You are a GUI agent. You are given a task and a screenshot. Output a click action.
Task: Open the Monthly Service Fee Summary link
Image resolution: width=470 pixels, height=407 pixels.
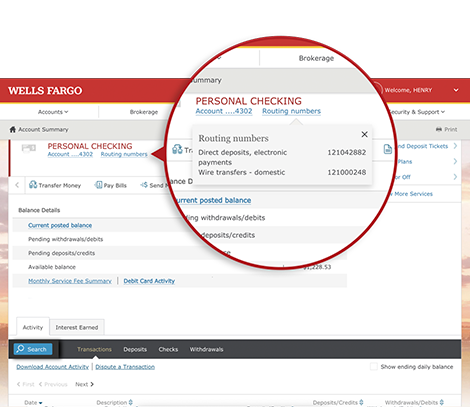click(x=70, y=281)
